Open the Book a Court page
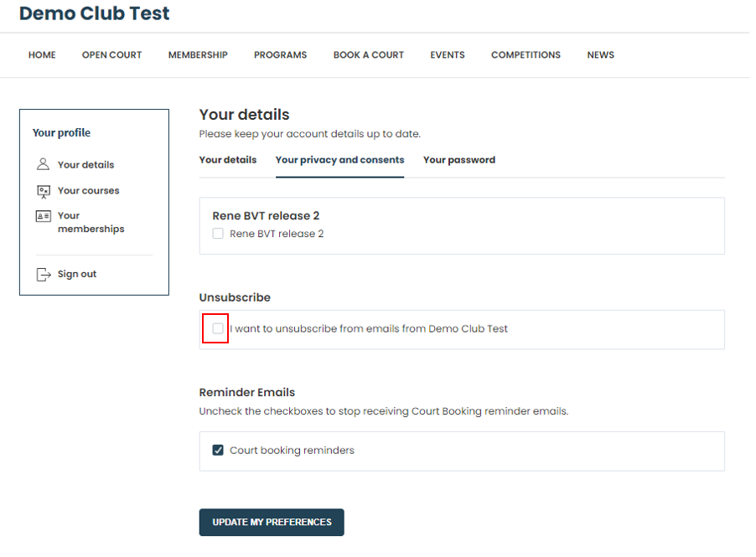 [368, 55]
